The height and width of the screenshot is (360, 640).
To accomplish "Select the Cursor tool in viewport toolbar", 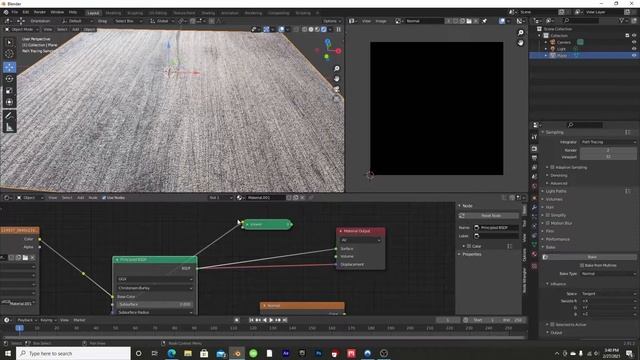I will click(9, 54).
